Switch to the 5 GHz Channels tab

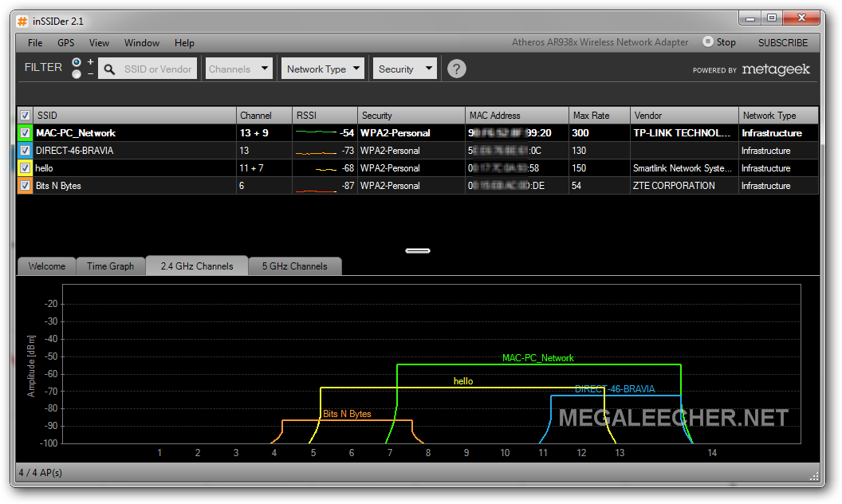[295, 266]
